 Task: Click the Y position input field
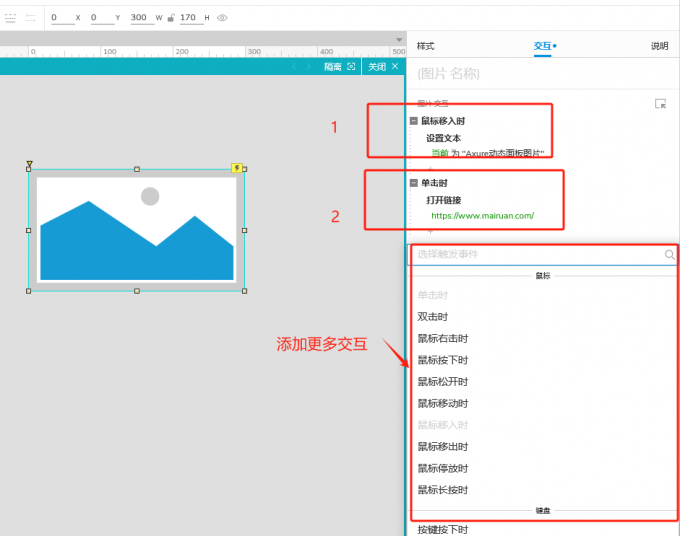[102, 18]
